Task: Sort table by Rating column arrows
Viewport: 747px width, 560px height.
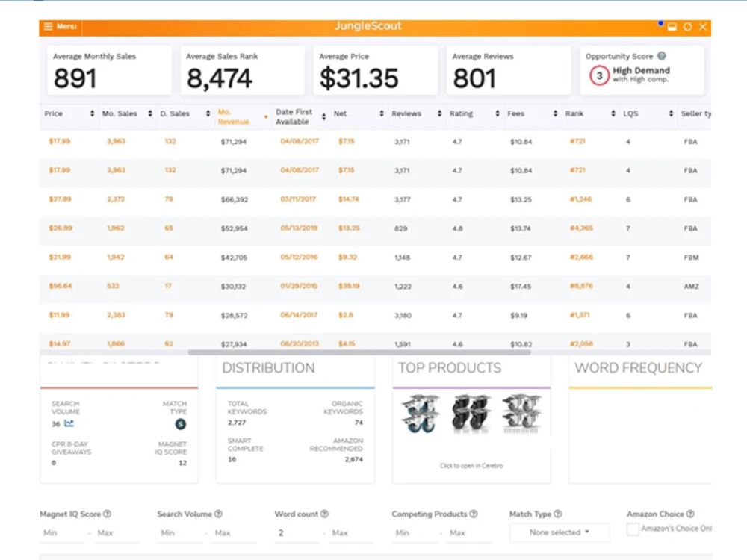Action: click(x=498, y=113)
